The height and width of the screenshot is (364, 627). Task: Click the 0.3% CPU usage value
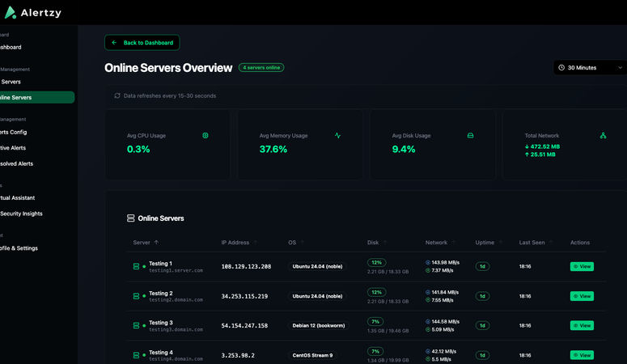138,149
